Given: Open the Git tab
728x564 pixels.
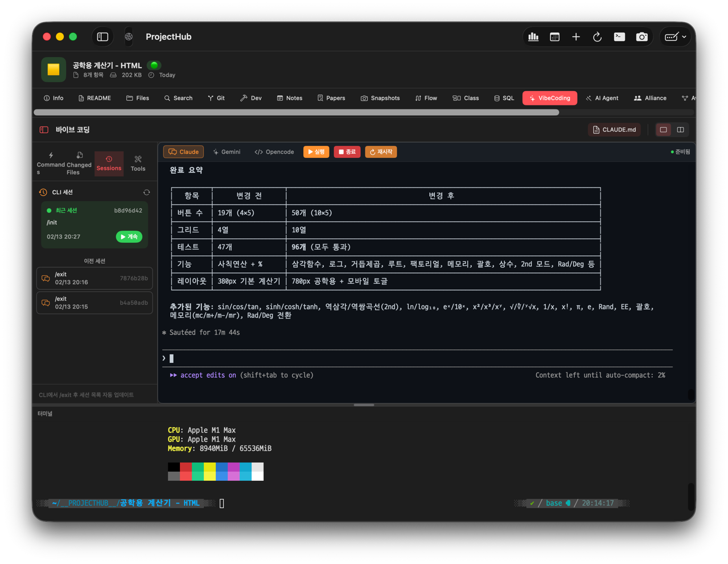Looking at the screenshot, I should pos(216,98).
